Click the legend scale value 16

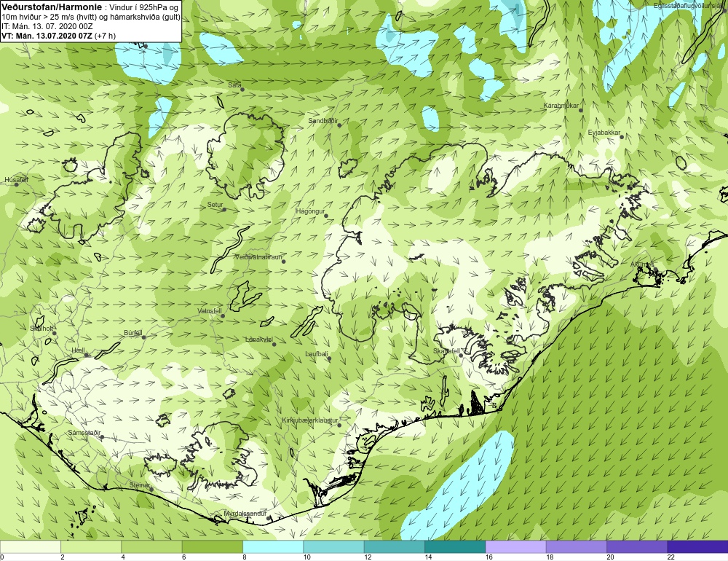pyautogui.click(x=489, y=557)
